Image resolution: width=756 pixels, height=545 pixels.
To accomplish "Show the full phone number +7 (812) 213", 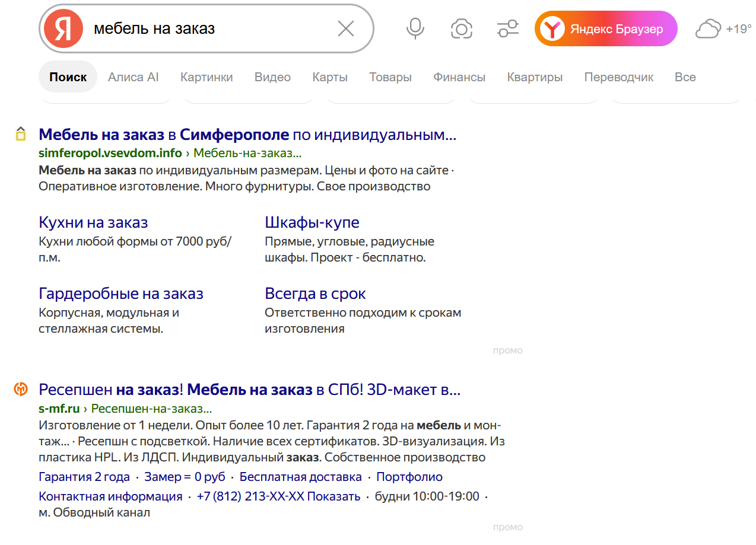I will click(x=278, y=496).
